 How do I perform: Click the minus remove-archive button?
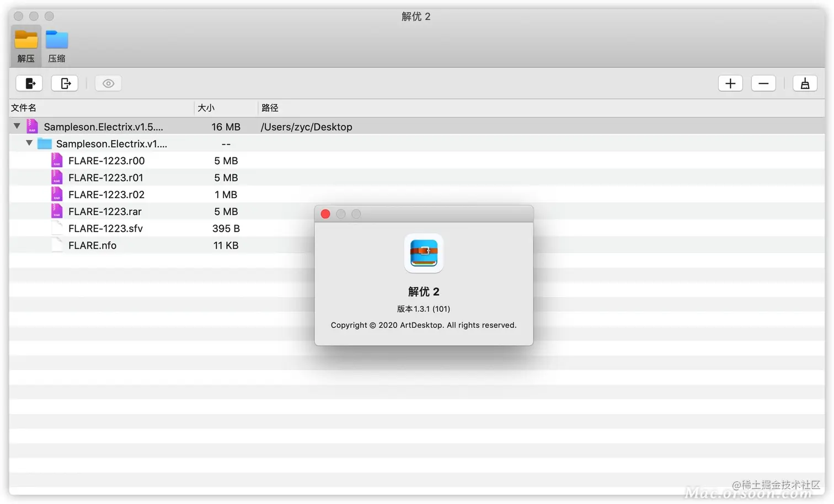(x=763, y=83)
